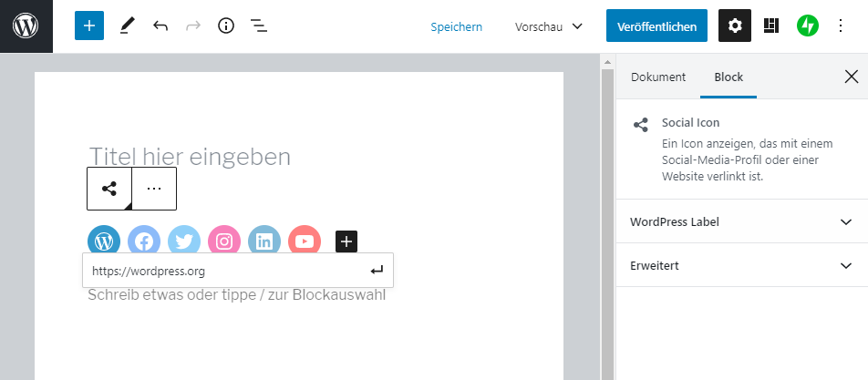Expand the WordPress Label panel
This screenshot has height=380, width=868.
point(742,221)
